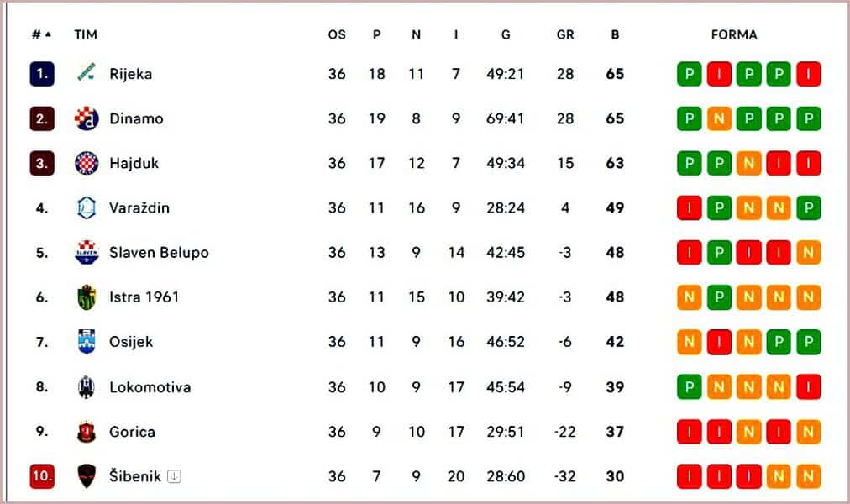Click the Dinamo club crest icon
This screenshot has height=504, width=850.
click(x=87, y=118)
